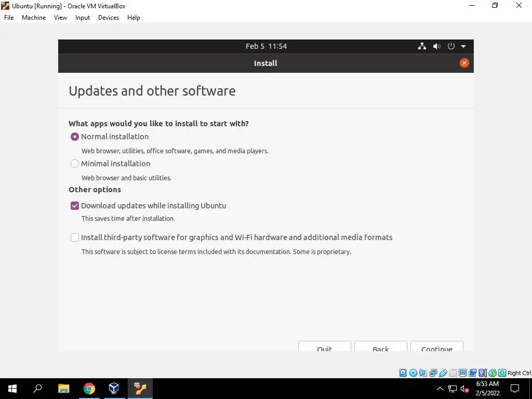Click the Ubuntu volume speaker icon

[x=436, y=46]
